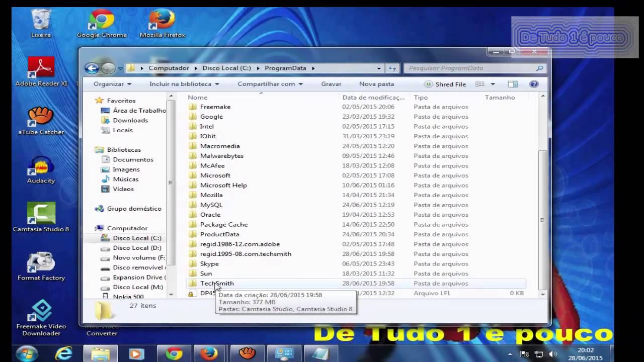Click the Windows Start orb

coord(26,353)
